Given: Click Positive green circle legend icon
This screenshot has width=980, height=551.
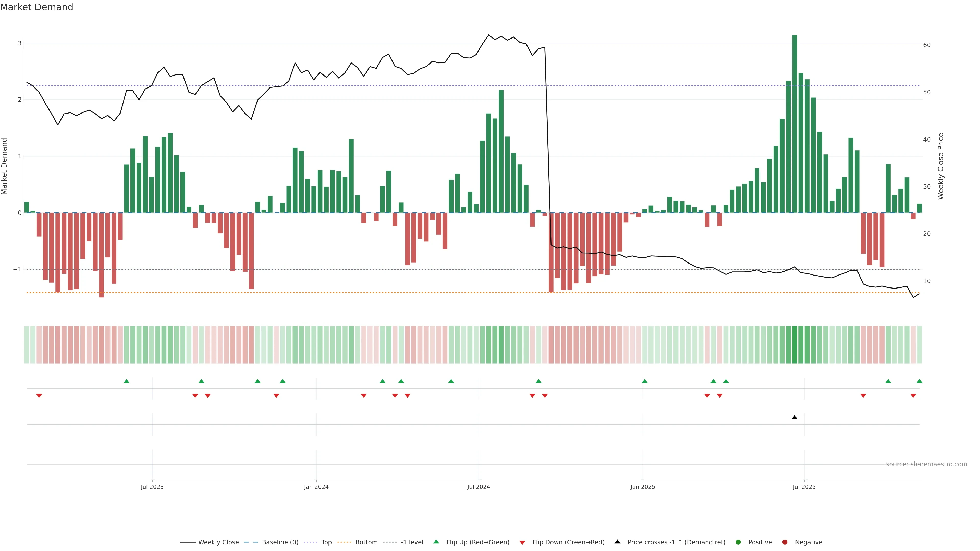Looking at the screenshot, I should 738,542.
